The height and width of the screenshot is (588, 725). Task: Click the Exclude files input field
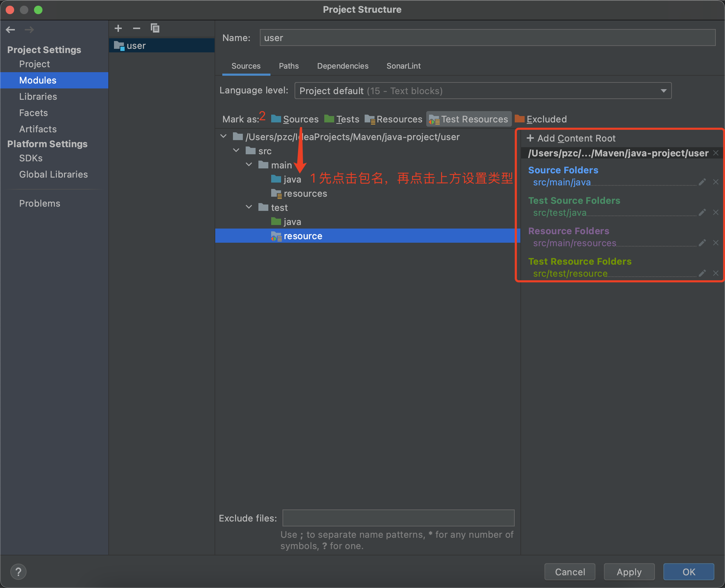pos(398,518)
